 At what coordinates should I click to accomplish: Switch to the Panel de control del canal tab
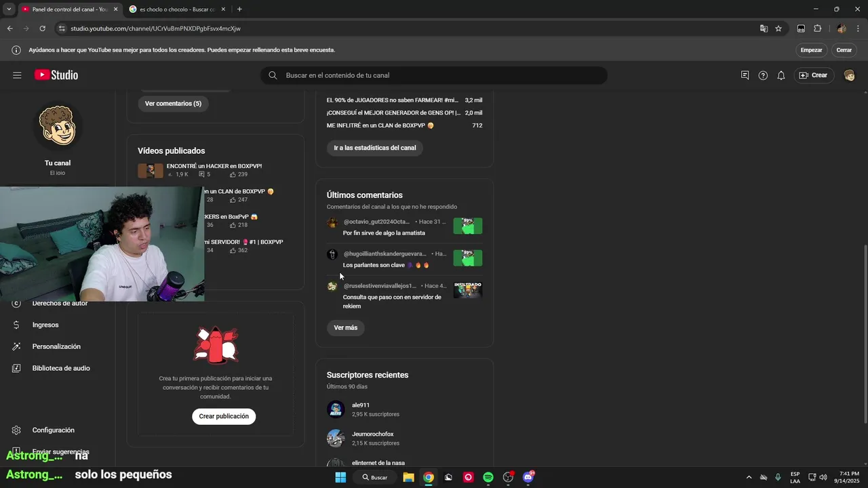[69, 9]
